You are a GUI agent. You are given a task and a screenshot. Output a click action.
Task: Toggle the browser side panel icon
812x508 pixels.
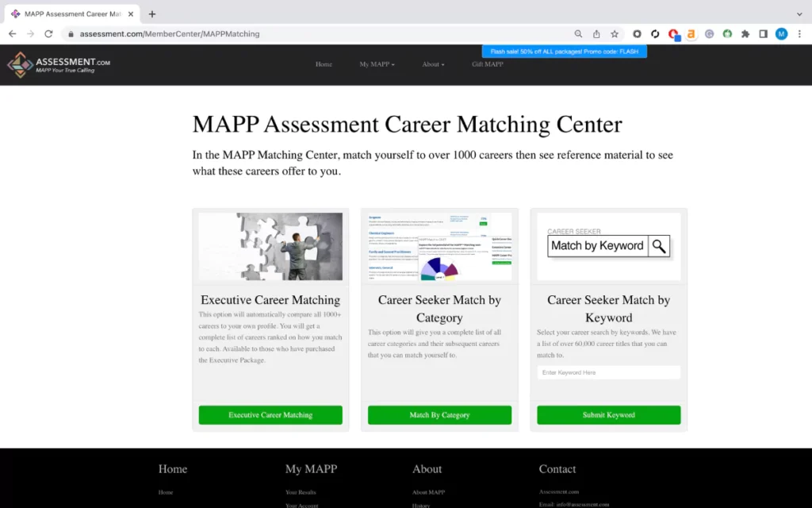click(x=764, y=33)
